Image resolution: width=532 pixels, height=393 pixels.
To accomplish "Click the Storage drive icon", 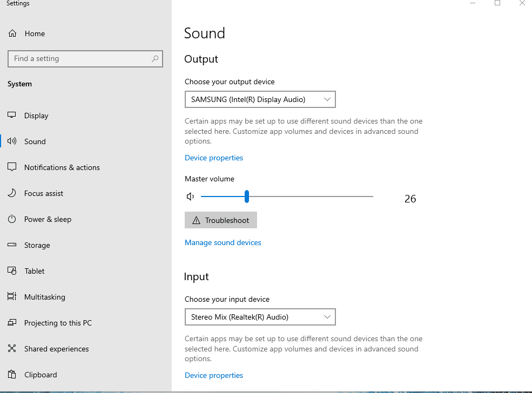I will pyautogui.click(x=12, y=245).
